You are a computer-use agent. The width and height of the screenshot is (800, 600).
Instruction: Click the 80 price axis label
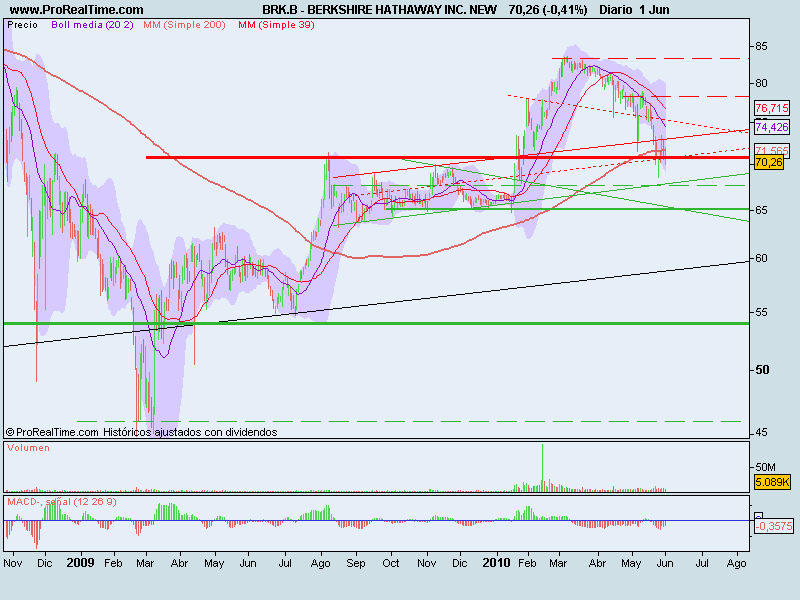pos(761,83)
